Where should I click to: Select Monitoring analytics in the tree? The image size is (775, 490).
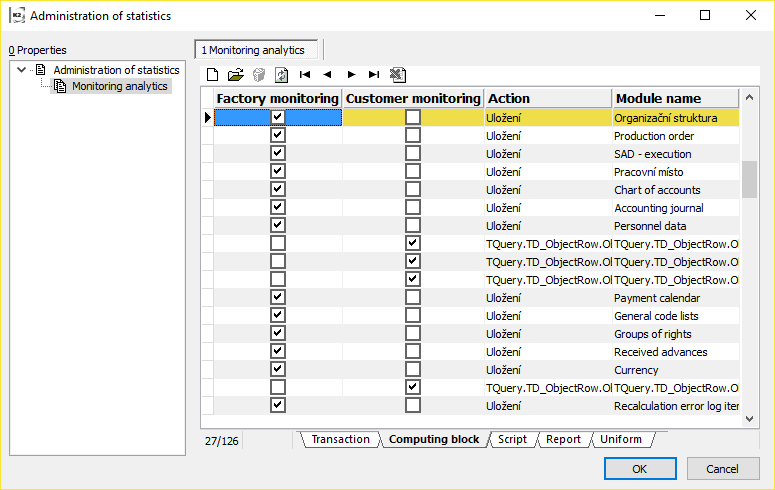tap(119, 86)
